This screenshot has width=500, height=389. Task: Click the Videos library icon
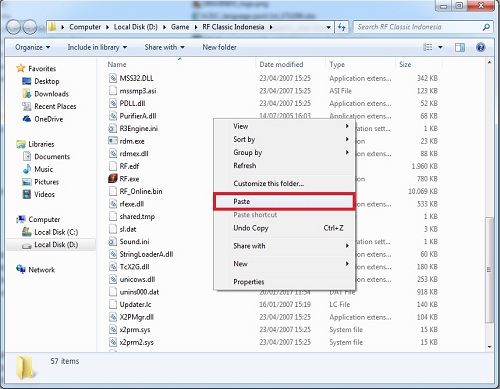coord(27,194)
